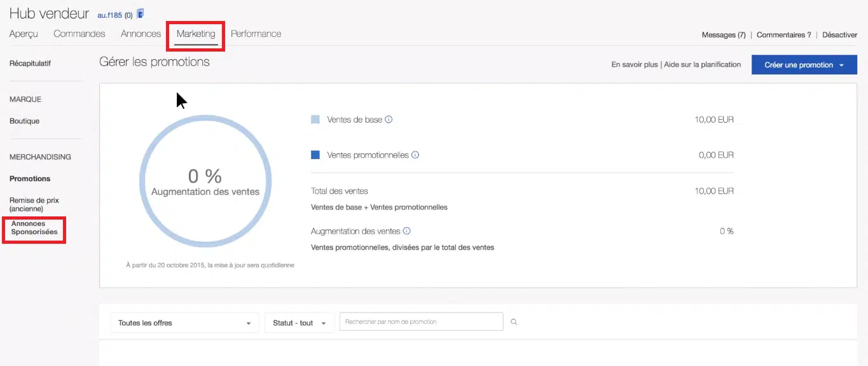Click the light blue Ventes de base swatch
The height and width of the screenshot is (366, 868).
click(315, 120)
